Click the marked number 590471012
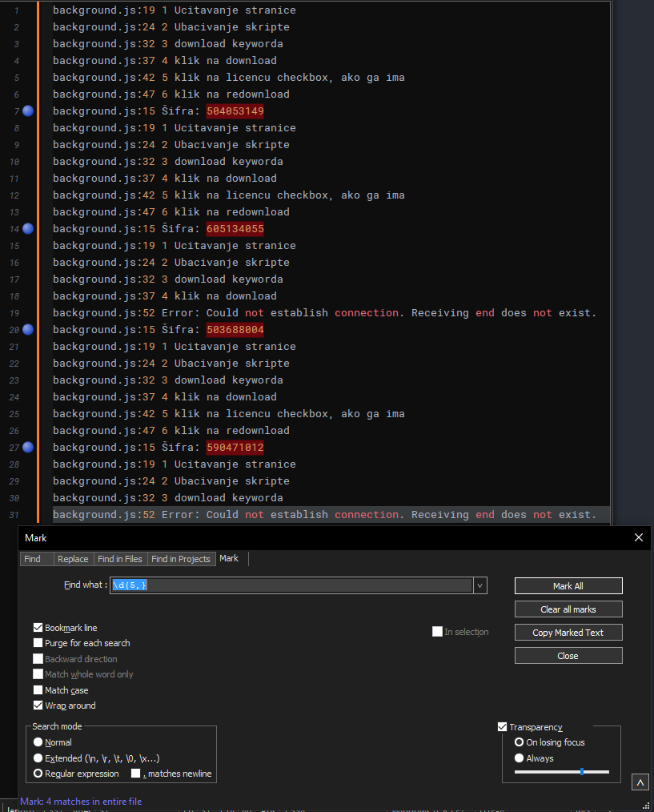The image size is (654, 812). 235,447
